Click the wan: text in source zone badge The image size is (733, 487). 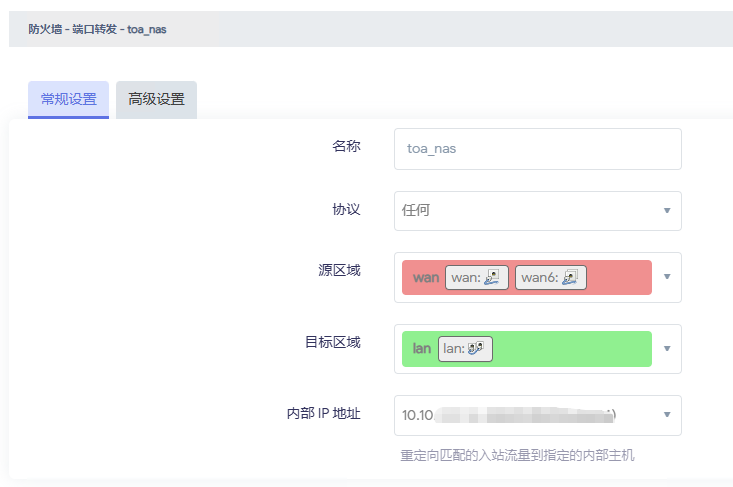click(x=465, y=278)
